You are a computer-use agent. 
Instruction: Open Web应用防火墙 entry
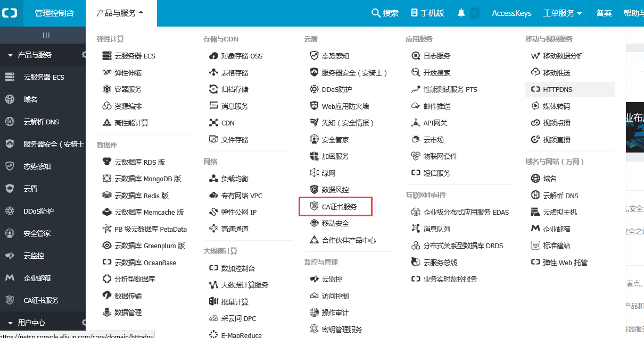pyautogui.click(x=345, y=106)
